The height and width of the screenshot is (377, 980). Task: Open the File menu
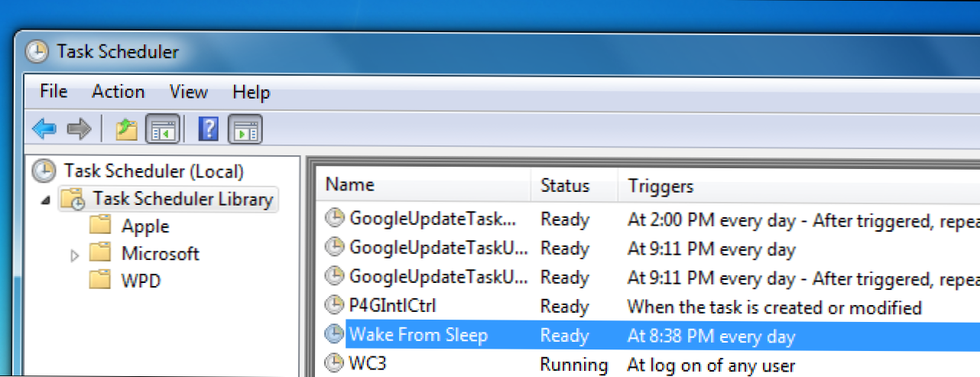click(54, 93)
